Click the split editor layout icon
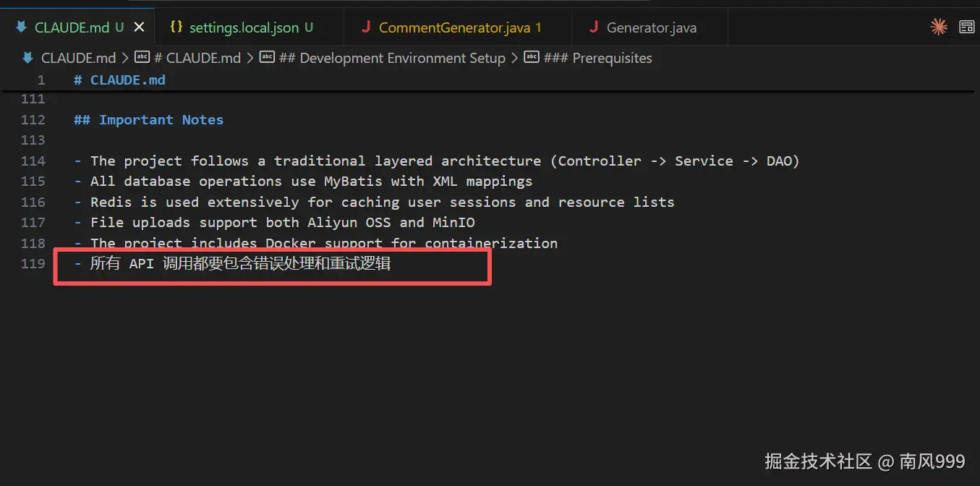980x486 pixels. pyautogui.click(x=967, y=27)
